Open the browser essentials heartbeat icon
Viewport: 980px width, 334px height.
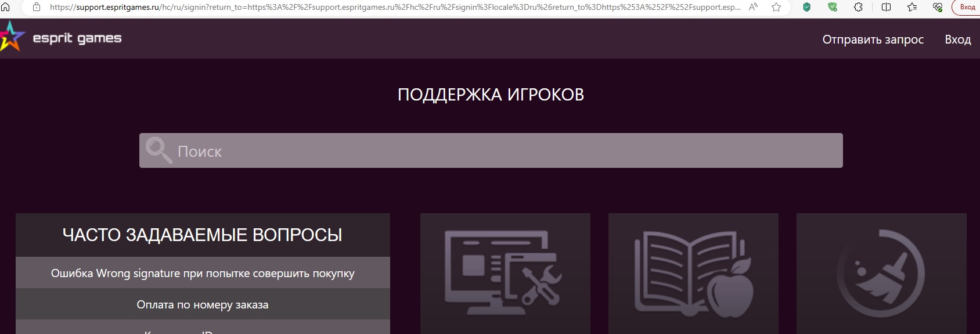click(x=938, y=7)
